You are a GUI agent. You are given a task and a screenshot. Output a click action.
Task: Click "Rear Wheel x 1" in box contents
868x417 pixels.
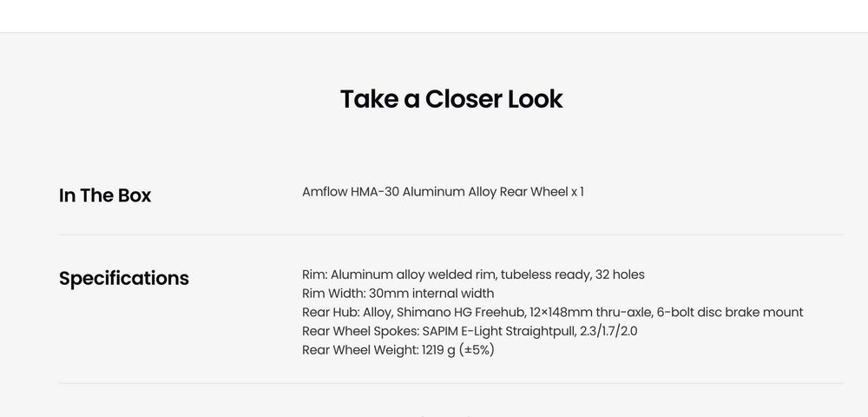(542, 191)
